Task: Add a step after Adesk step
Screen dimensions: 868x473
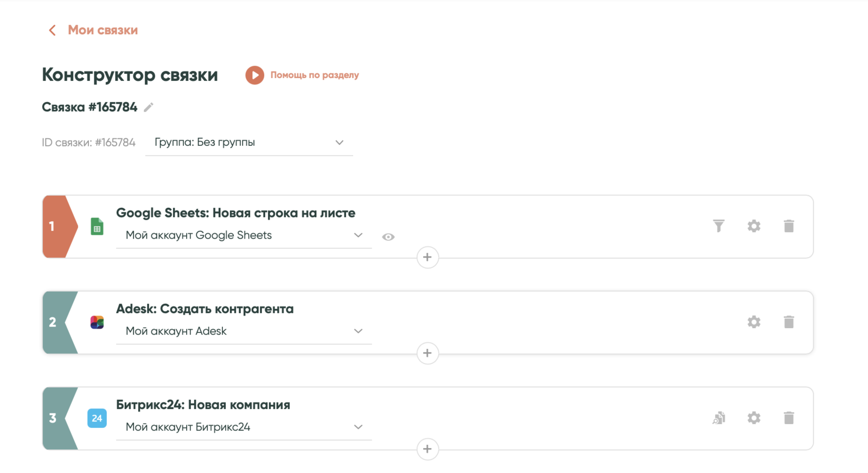Action: pos(427,353)
